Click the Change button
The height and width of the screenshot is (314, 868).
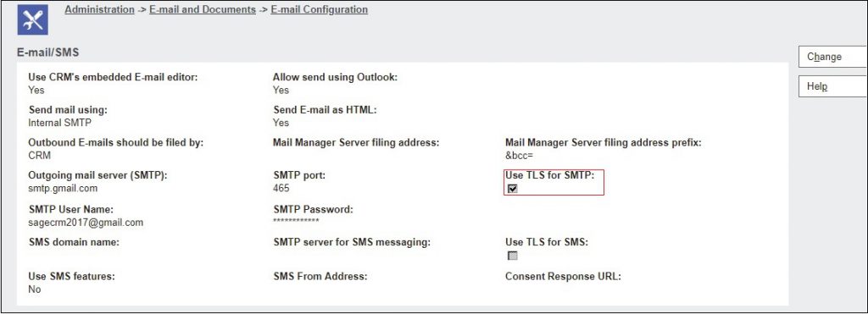832,57
